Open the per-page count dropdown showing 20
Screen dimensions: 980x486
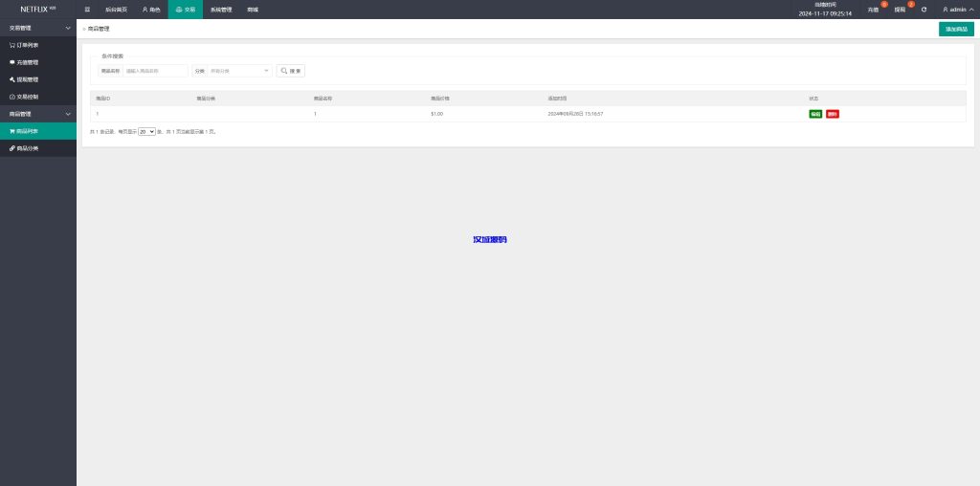(146, 131)
